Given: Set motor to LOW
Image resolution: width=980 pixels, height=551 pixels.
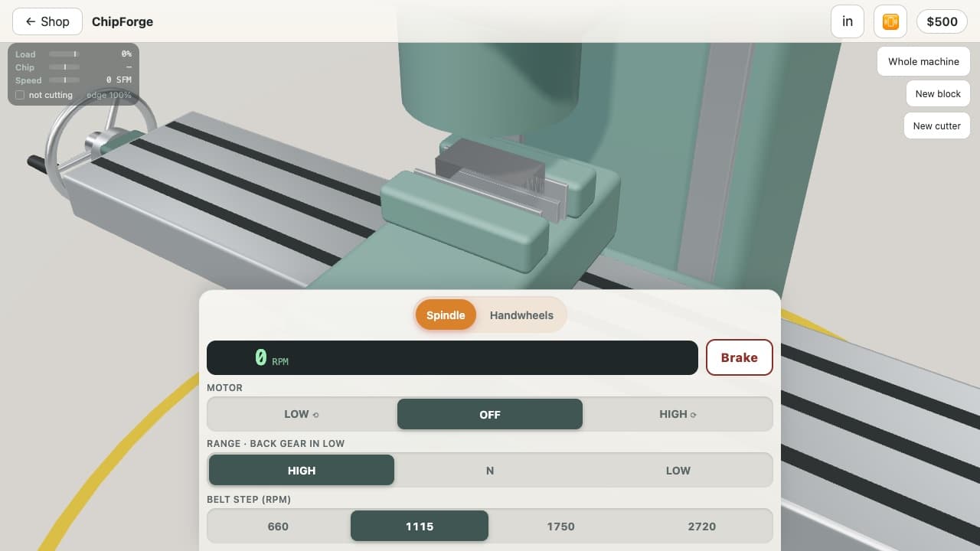Looking at the screenshot, I should point(302,414).
